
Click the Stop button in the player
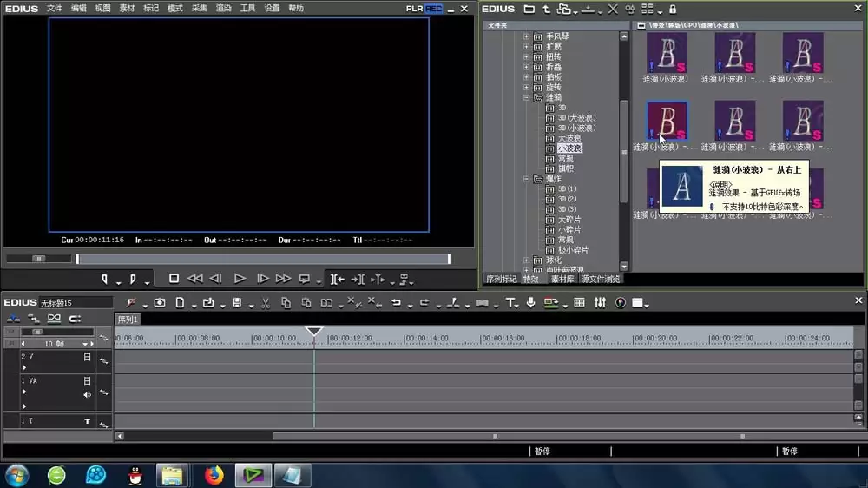pos(174,279)
